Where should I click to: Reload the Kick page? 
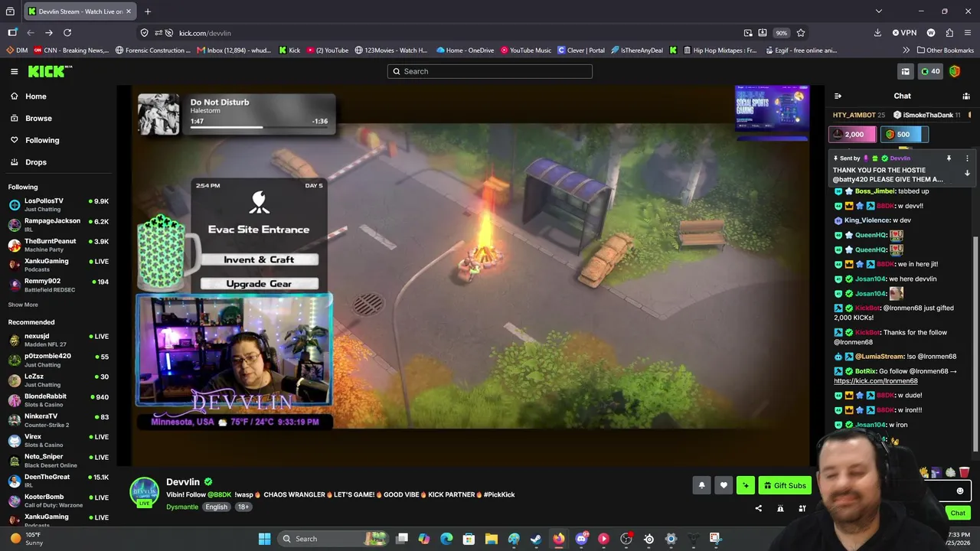67,33
